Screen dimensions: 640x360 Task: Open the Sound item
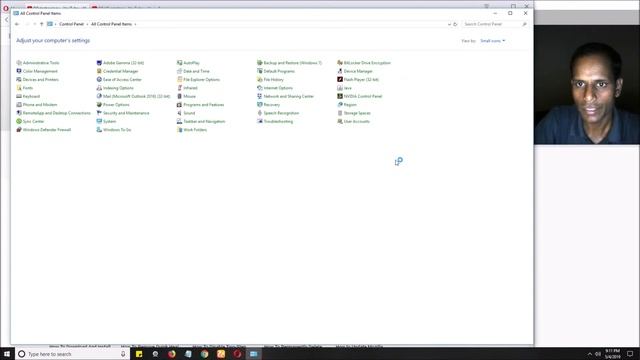186,113
